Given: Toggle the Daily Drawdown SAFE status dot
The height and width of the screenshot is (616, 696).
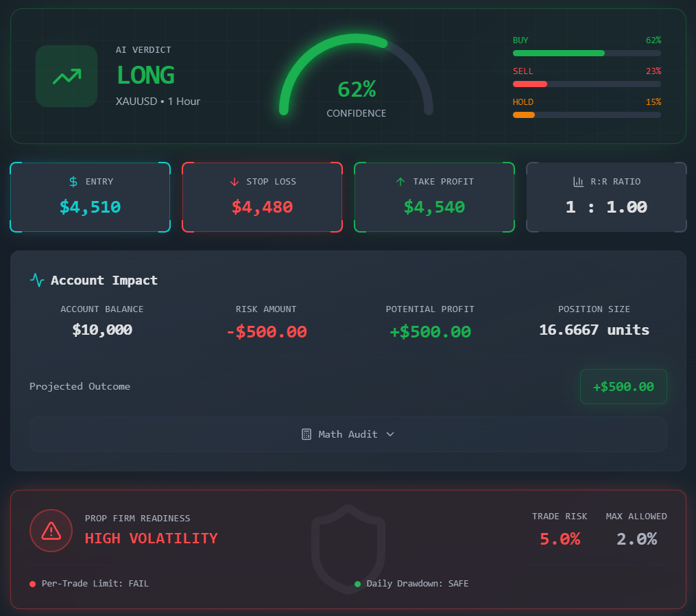Looking at the screenshot, I should click(357, 584).
